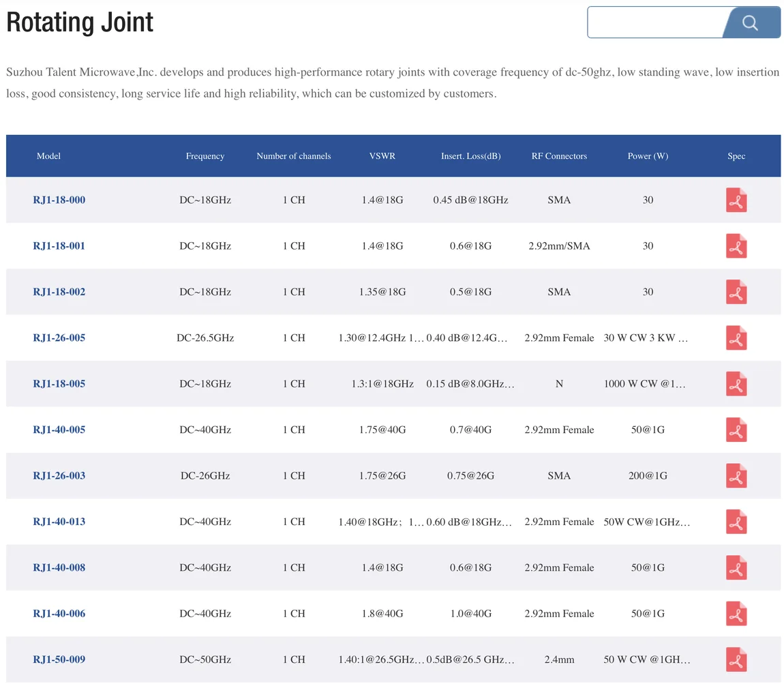Screen dimensions: 784x684
Task: Open the RJ1-18-000 model link
Action: pos(59,200)
